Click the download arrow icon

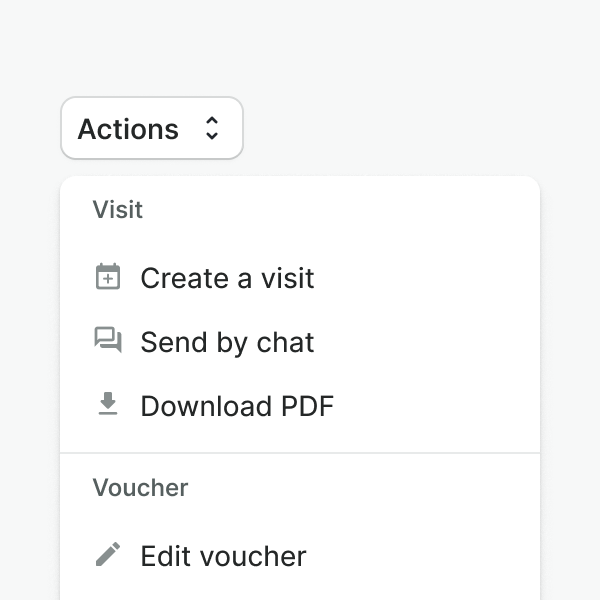pos(108,404)
